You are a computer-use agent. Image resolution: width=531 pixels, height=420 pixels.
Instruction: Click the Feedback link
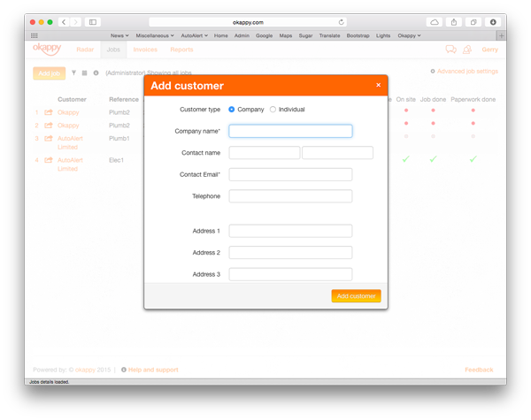pyautogui.click(x=479, y=370)
